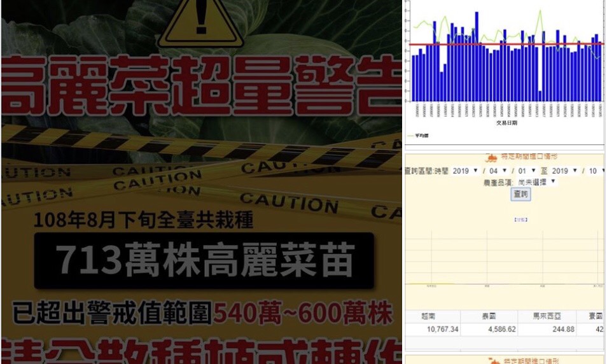Click the 平均價 legend entry
The width and height of the screenshot is (607, 364).
(x=417, y=136)
